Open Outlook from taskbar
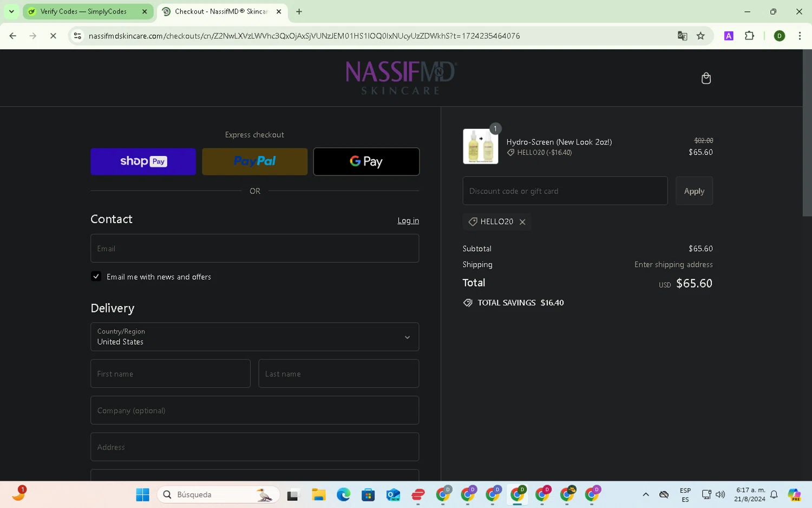The height and width of the screenshot is (508, 812). pyautogui.click(x=393, y=494)
